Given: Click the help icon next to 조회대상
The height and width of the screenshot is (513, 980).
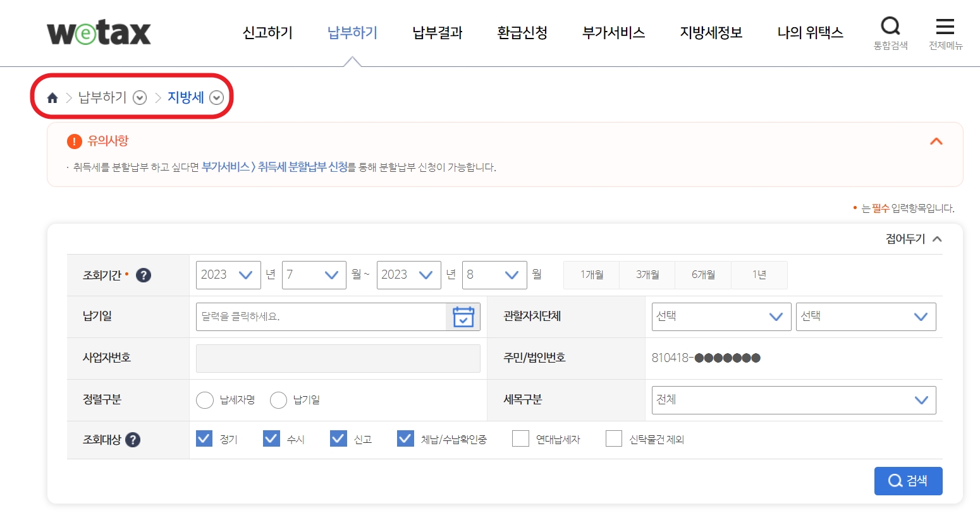Looking at the screenshot, I should [133, 440].
